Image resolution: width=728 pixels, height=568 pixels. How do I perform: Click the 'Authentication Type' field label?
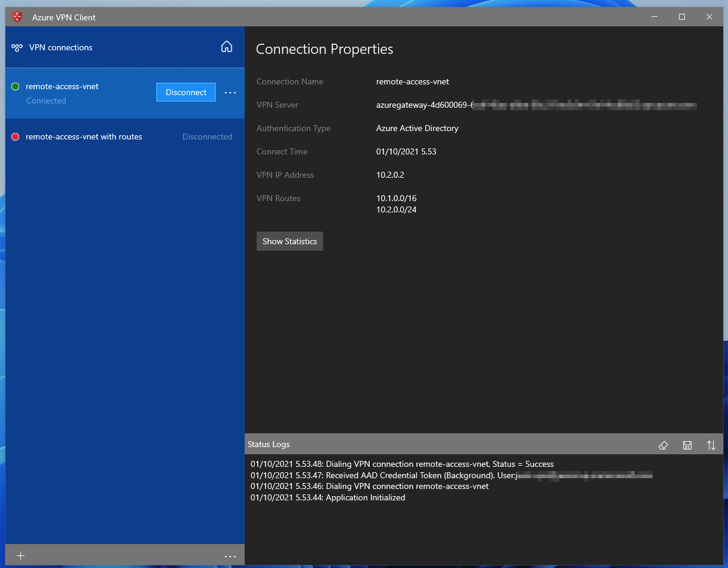click(293, 128)
